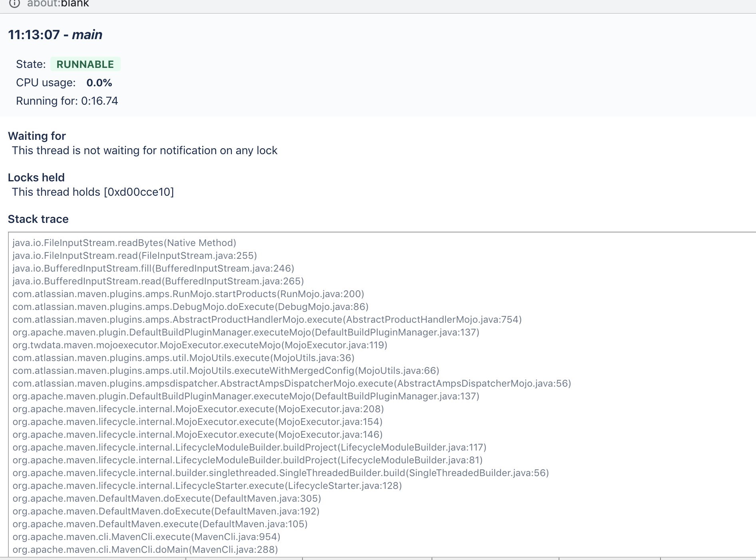756x560 pixels.
Task: Click 'Running for: 0:16.74' text
Action: point(67,101)
